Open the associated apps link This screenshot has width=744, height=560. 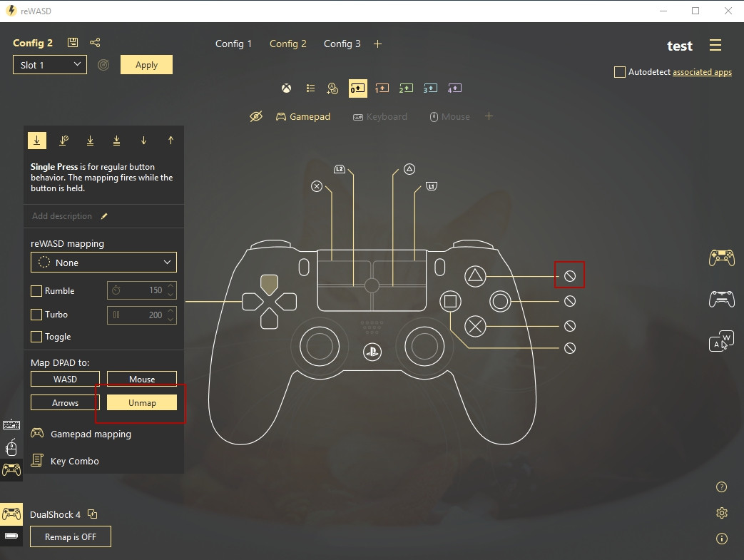click(702, 72)
